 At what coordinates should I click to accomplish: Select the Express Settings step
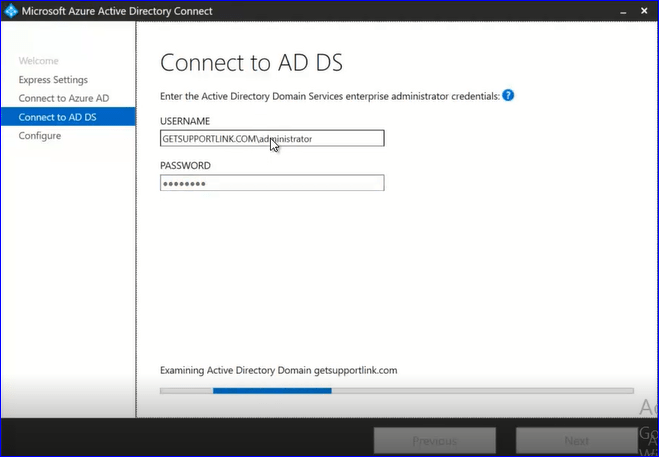click(53, 80)
